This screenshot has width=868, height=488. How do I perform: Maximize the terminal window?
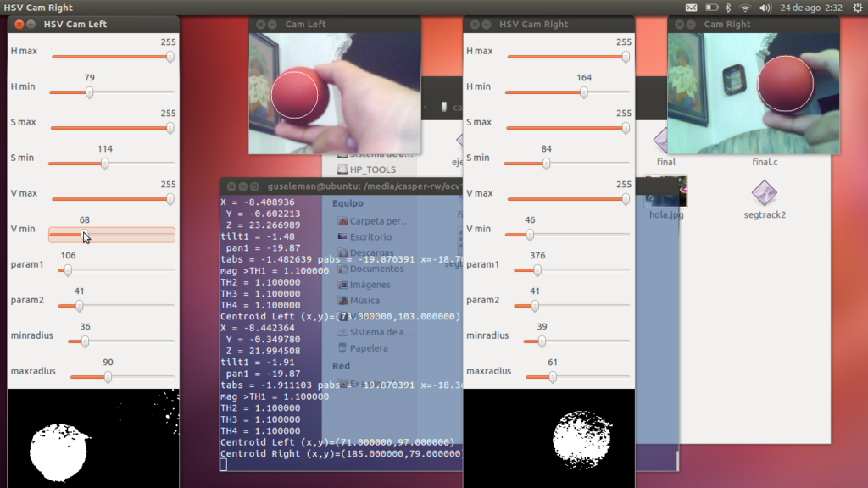(x=254, y=186)
